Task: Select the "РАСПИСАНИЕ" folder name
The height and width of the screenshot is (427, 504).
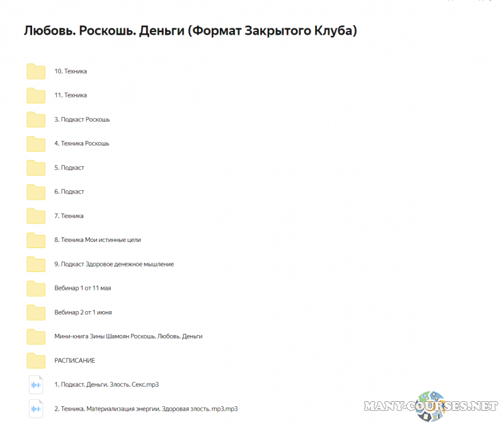Action: [74, 360]
